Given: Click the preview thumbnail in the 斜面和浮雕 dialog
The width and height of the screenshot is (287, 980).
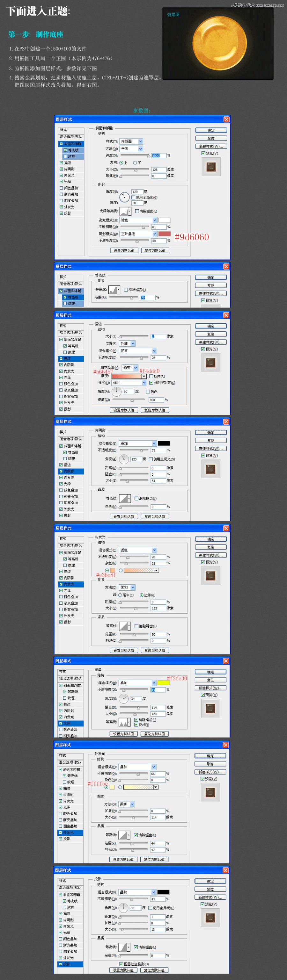Looking at the screenshot, I should point(211,167).
